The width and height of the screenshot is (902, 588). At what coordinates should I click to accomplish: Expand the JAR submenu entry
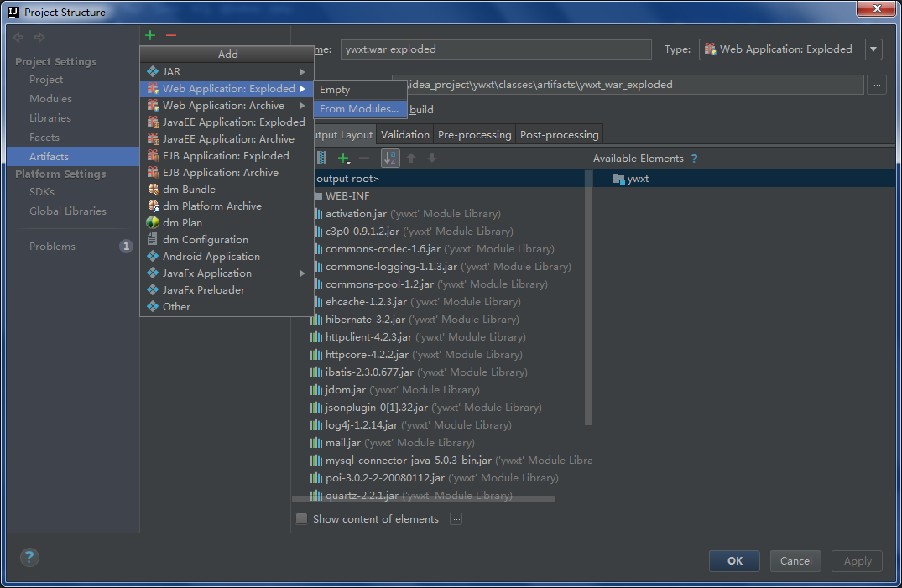(x=227, y=72)
